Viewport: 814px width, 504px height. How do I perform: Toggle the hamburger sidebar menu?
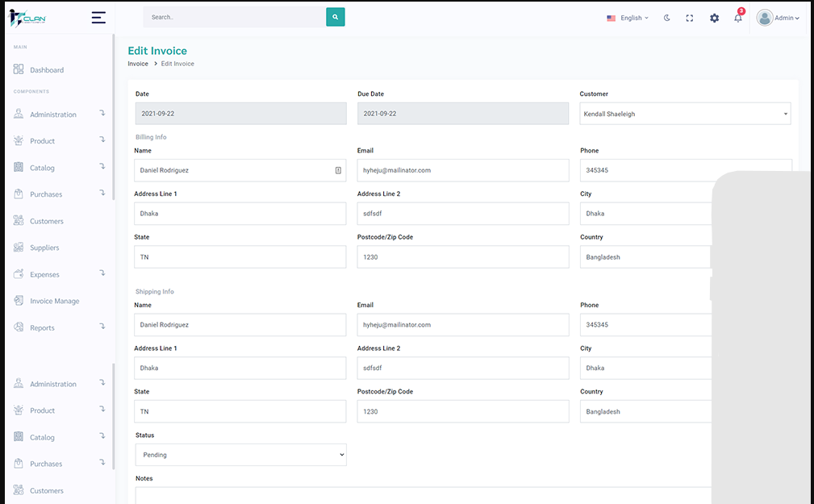tap(98, 17)
